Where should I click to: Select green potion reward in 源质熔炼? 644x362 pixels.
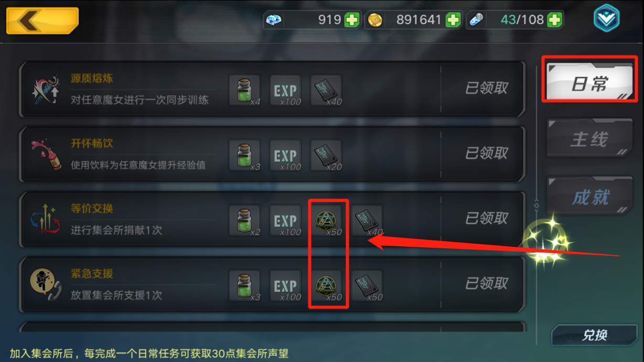[x=245, y=90]
